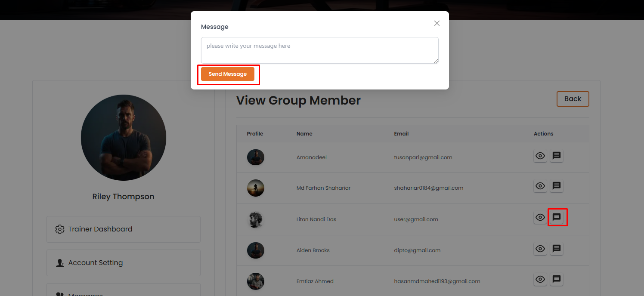Close the Message dialog
The image size is (644, 296).
pos(437,23)
